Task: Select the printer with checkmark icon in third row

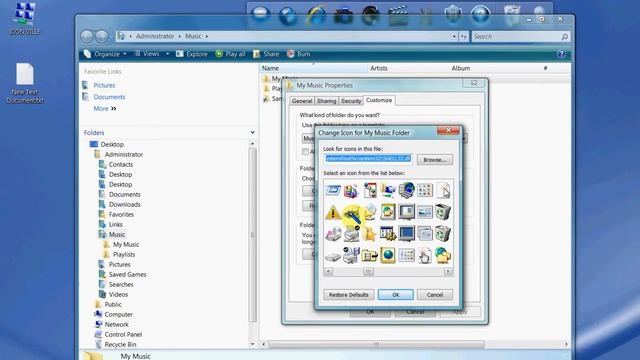Action: point(351,233)
